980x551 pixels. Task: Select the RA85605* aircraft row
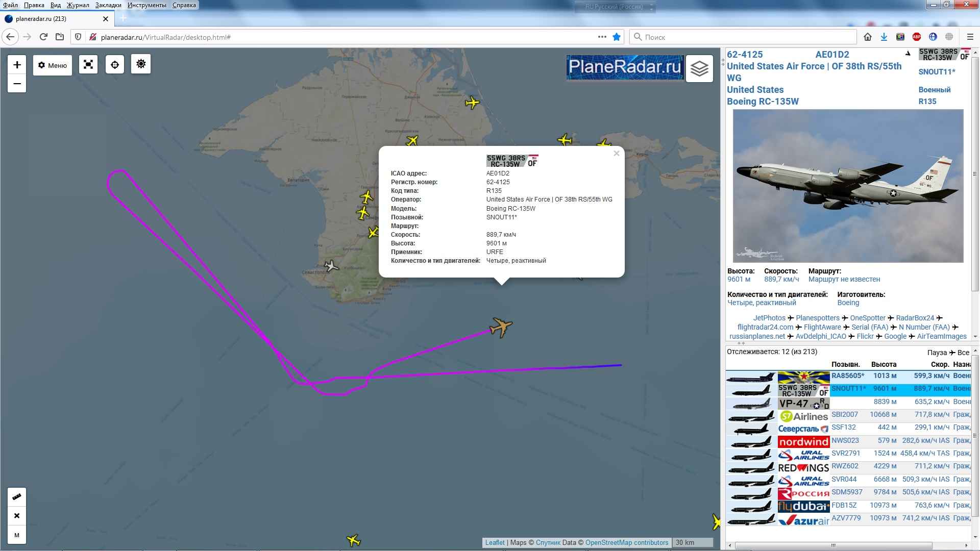[x=848, y=377]
